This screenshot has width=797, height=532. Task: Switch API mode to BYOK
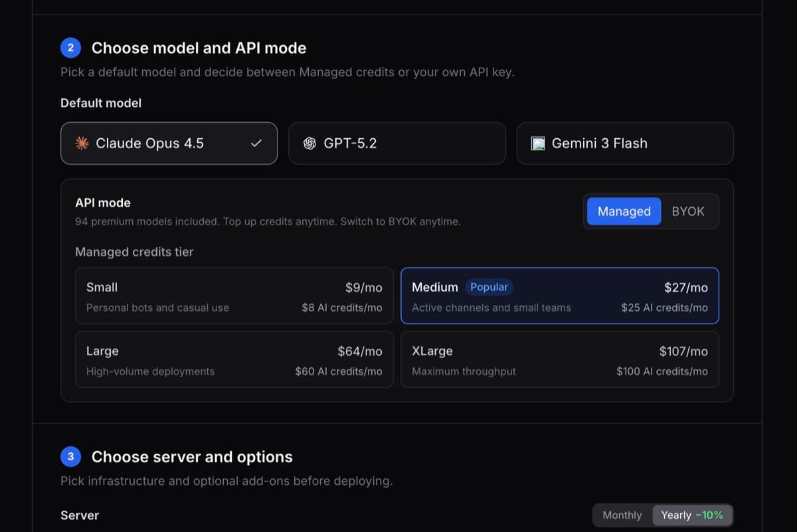(x=688, y=211)
